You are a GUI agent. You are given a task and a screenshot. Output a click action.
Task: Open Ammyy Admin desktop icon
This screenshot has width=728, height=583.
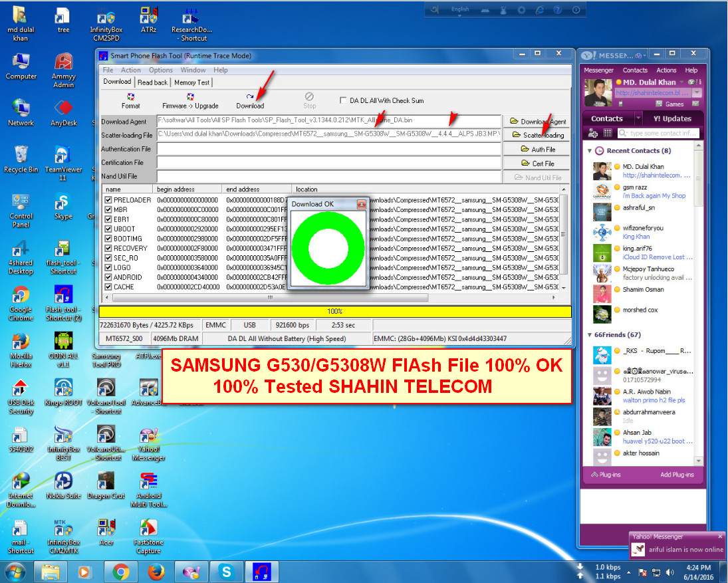point(64,70)
